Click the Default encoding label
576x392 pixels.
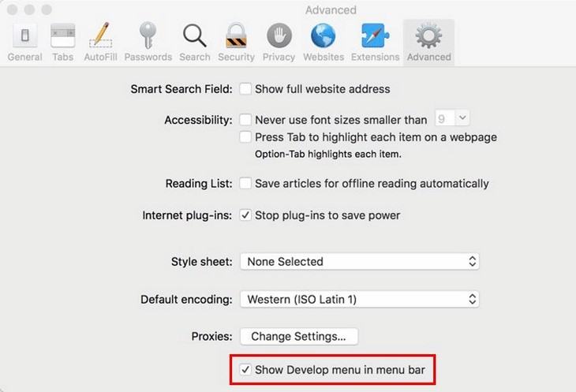click(186, 300)
